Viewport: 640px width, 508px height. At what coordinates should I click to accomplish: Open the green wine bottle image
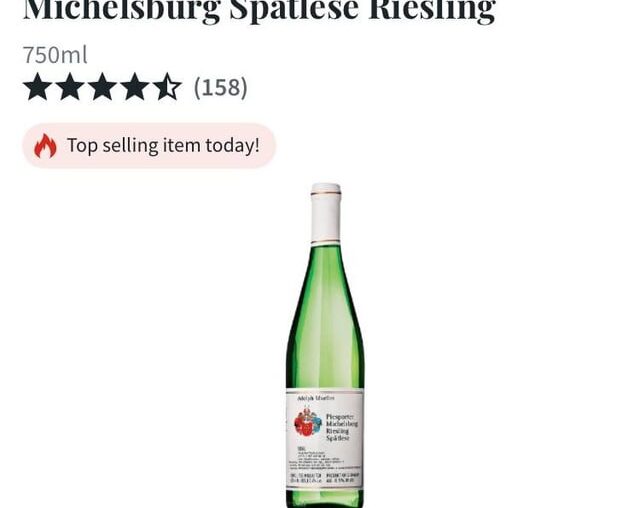325,346
